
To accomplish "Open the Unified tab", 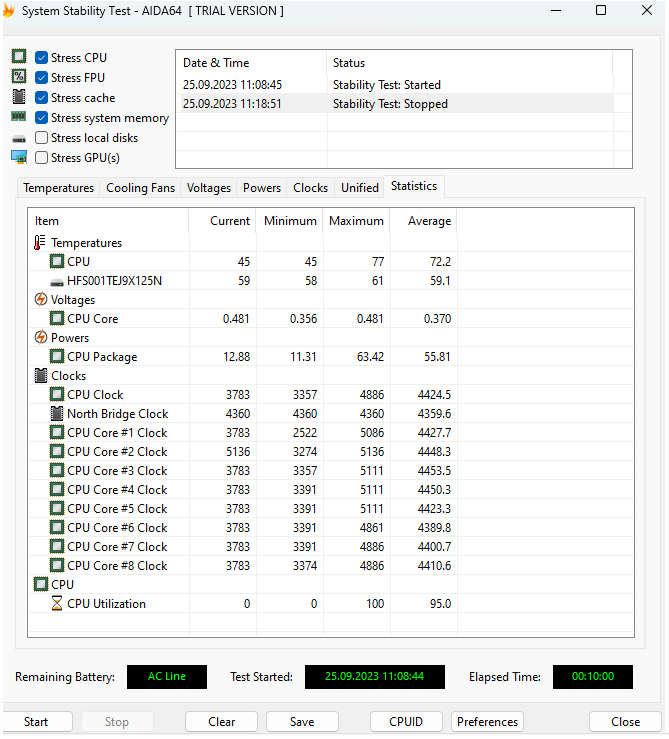I will tap(360, 188).
